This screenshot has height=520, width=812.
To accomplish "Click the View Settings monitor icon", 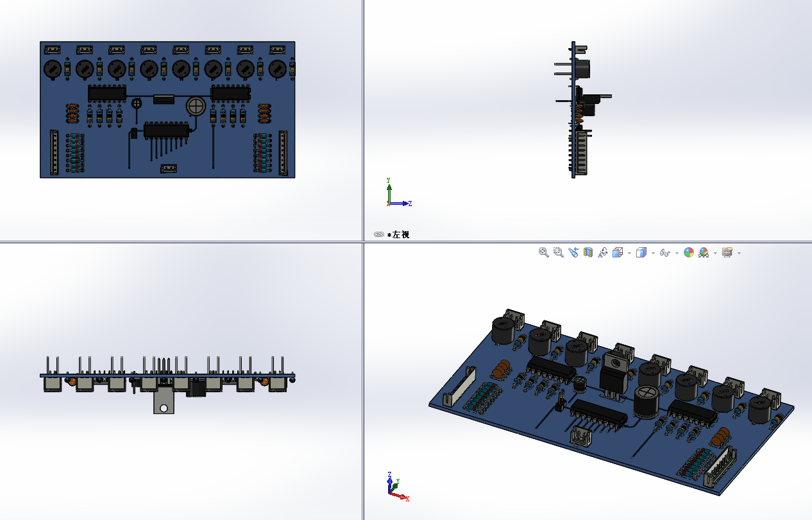I will point(727,253).
